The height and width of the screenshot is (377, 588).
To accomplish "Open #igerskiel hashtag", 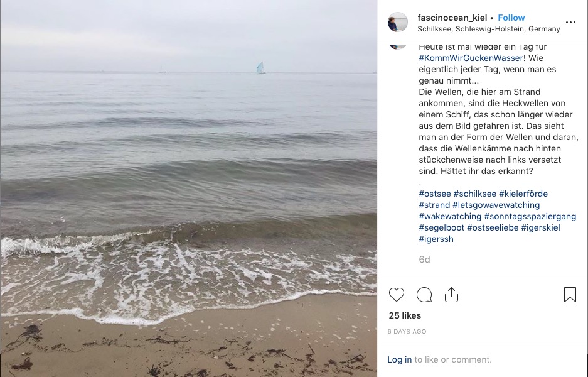I will pyautogui.click(x=540, y=227).
